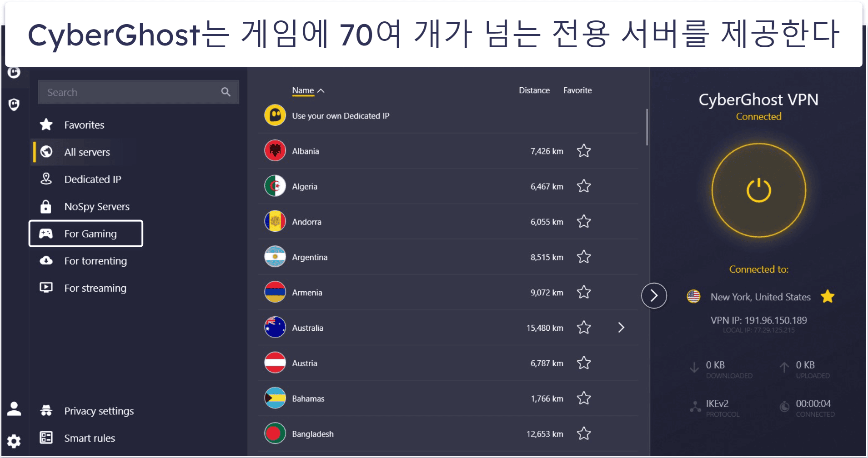
Task: Click the Bangladesh flag icon
Action: [x=275, y=434]
